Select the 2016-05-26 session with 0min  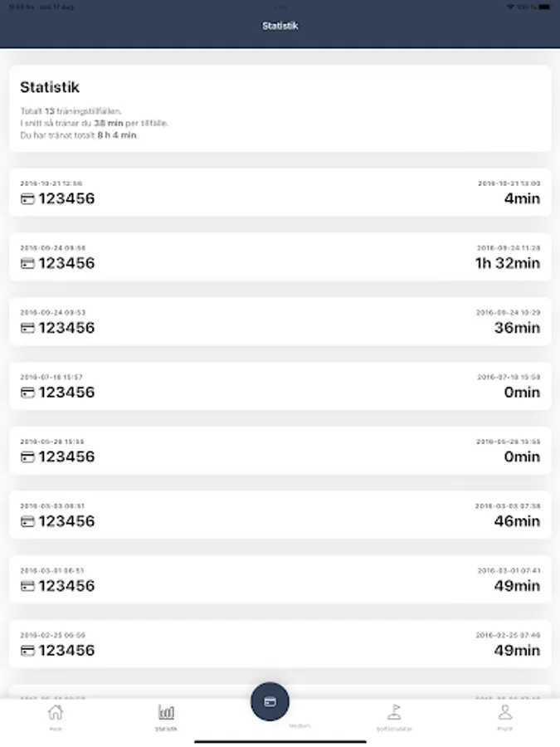coord(280,451)
